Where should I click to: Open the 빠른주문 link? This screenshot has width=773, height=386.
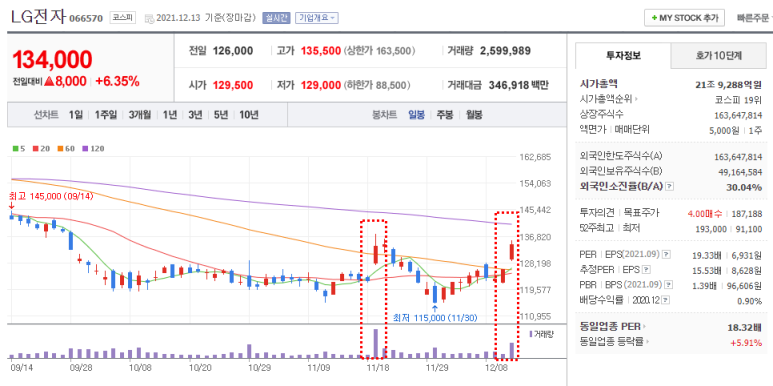755,18
